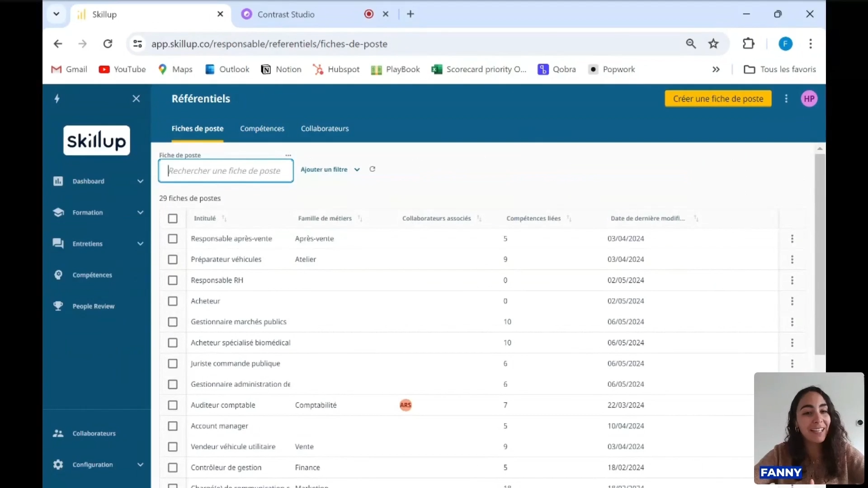Open row actions for Acheteur spécialisé biomédical
The width and height of the screenshot is (868, 488).
pyautogui.click(x=792, y=343)
